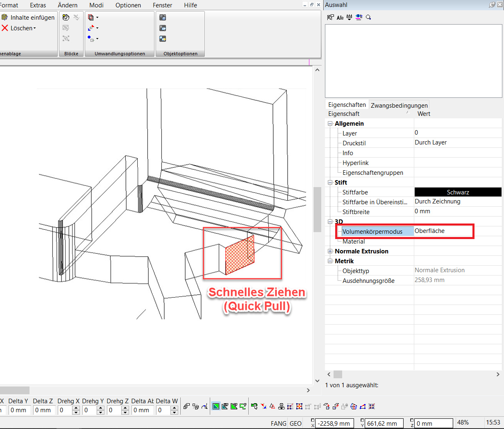Click the red-blue diagonal arrow icon in bottom toolbar
Screen dimensions: 504x429
tap(263, 406)
